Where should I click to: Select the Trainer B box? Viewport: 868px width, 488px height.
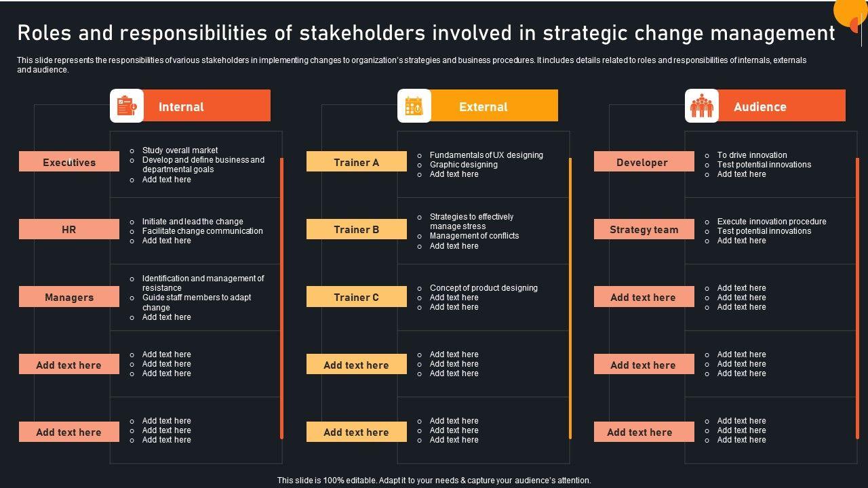(x=356, y=229)
